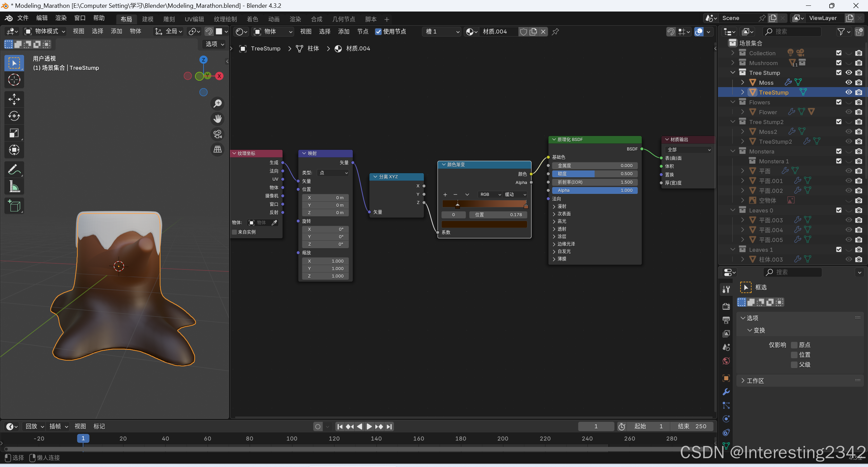Open the Modifiers wrench properties tab
The width and height of the screenshot is (868, 467).
pyautogui.click(x=726, y=392)
